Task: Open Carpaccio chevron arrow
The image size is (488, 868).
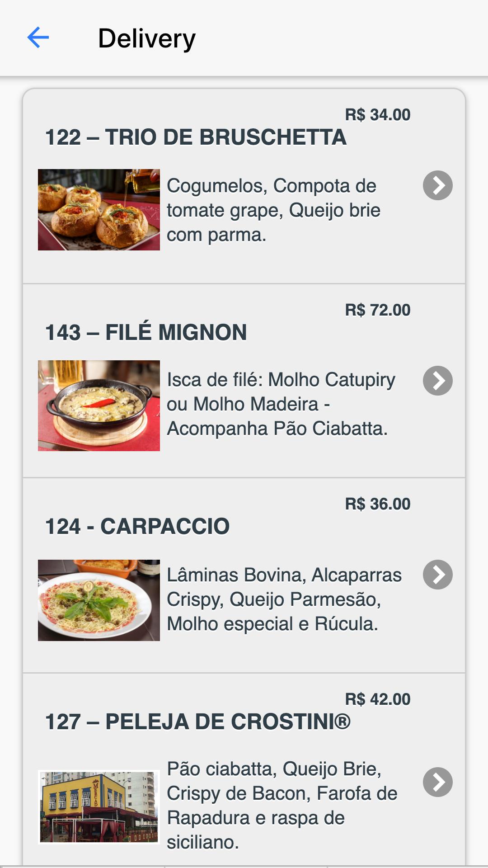Action: [437, 575]
